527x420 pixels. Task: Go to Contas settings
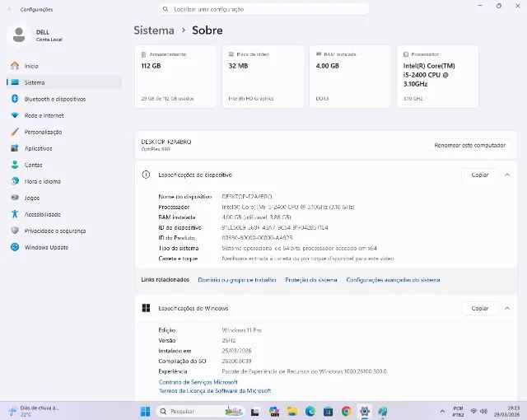point(64,165)
